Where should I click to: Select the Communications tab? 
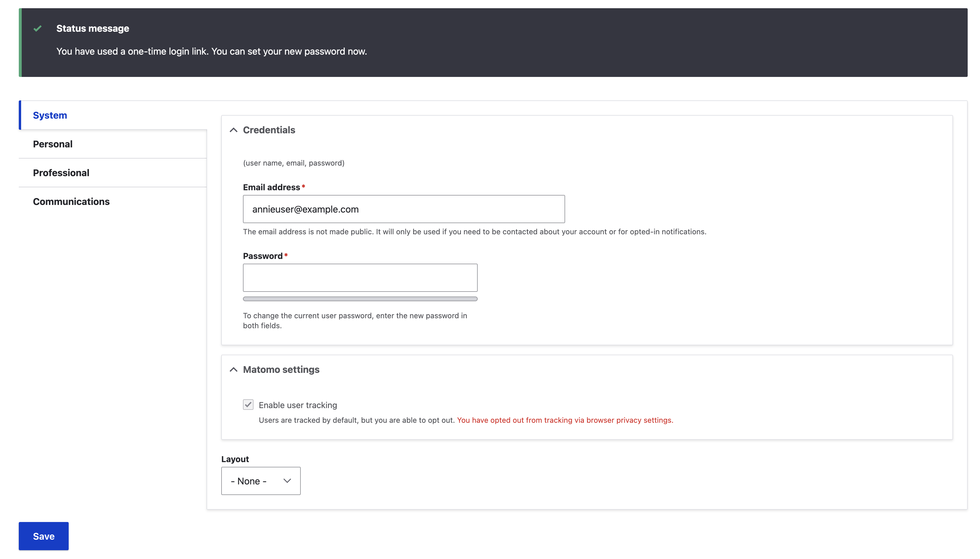[x=71, y=201]
